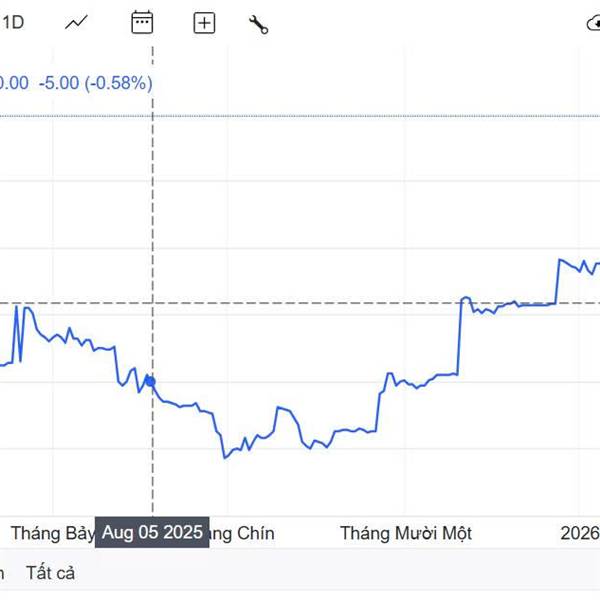The height and width of the screenshot is (600, 600).
Task: Click the Tháng Bảy axis label
Action: pyautogui.click(x=52, y=532)
